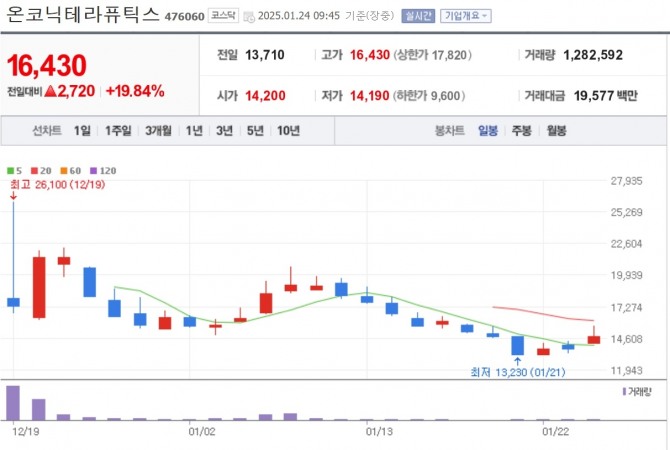Click the 01/22 date axis label

click(x=555, y=432)
